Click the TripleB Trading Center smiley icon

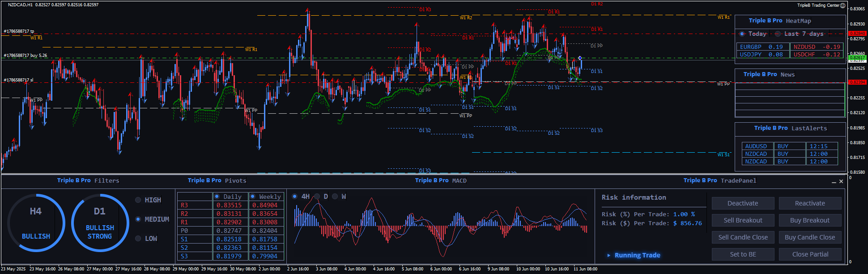click(842, 5)
